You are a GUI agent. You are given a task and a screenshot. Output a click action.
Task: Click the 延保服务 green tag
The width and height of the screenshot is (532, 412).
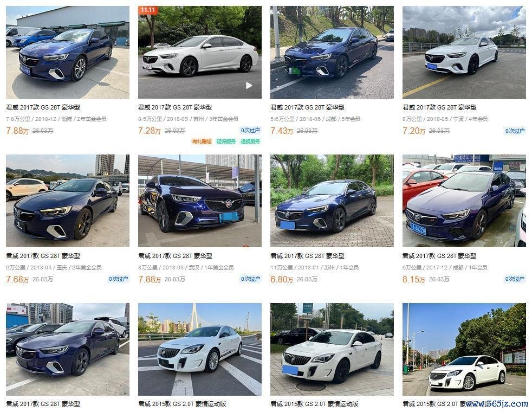click(226, 141)
